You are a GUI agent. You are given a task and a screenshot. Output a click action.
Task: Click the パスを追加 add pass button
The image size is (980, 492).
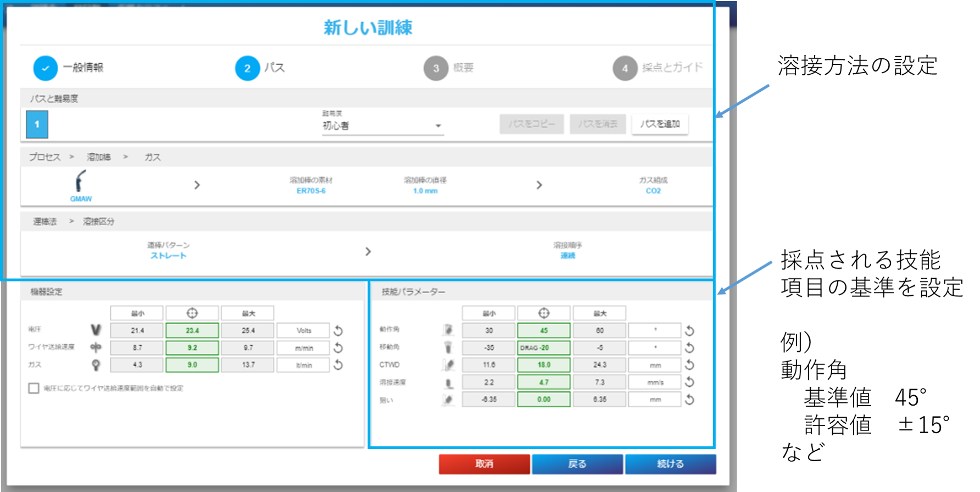click(660, 124)
